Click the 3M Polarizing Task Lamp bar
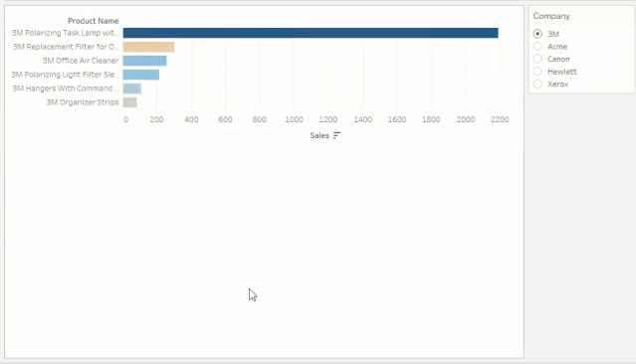636x364 pixels. pyautogui.click(x=311, y=33)
